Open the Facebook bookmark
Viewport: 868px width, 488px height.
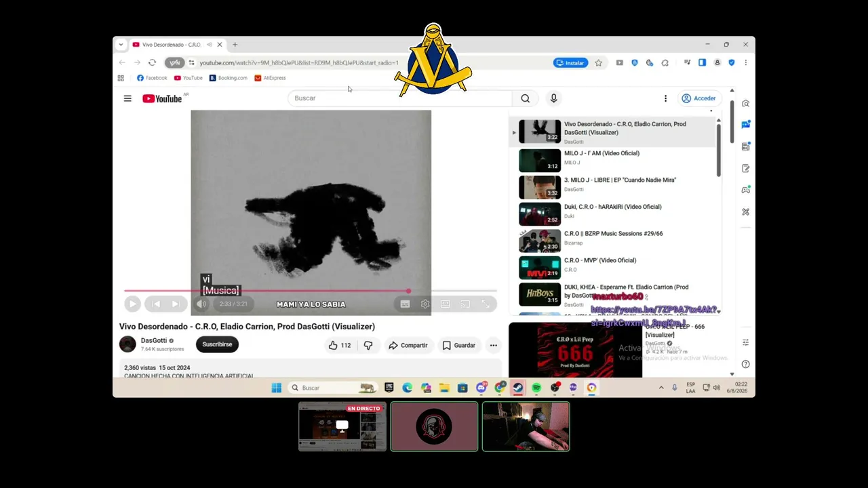[152, 78]
